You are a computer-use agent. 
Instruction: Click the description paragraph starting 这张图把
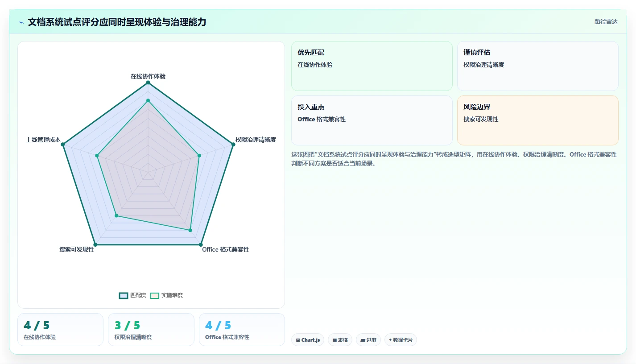pyautogui.click(x=454, y=159)
